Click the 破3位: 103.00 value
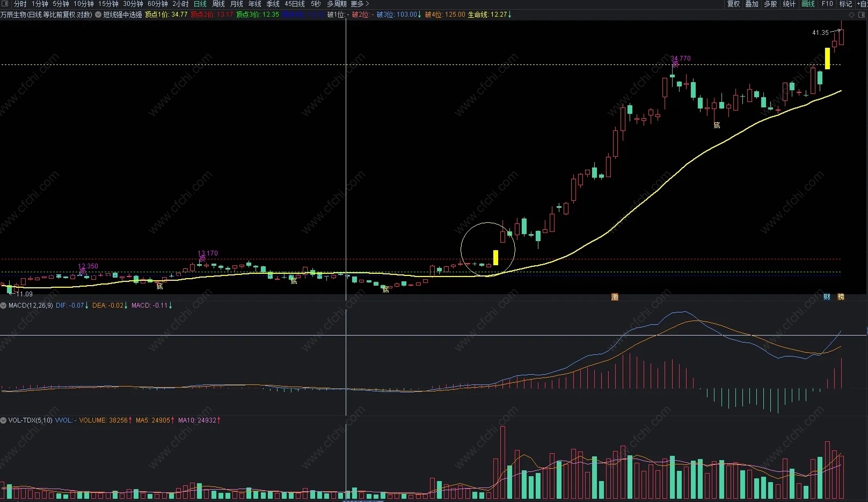This screenshot has height=502, width=868. (x=399, y=14)
